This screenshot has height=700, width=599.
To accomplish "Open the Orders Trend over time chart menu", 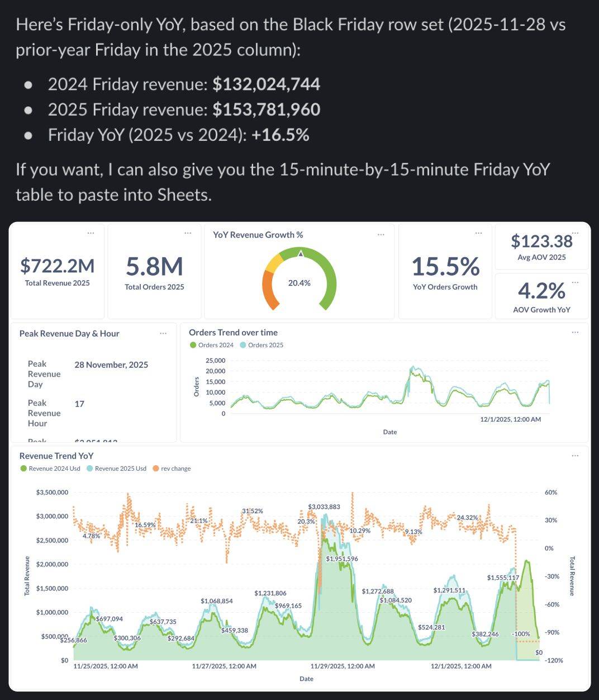I will (575, 332).
